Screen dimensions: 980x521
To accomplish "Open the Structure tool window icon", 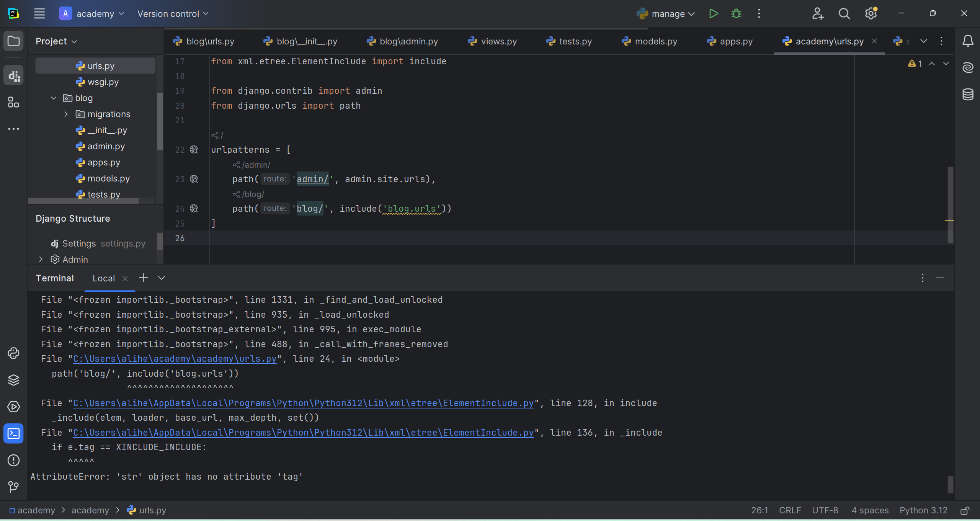I will (13, 102).
